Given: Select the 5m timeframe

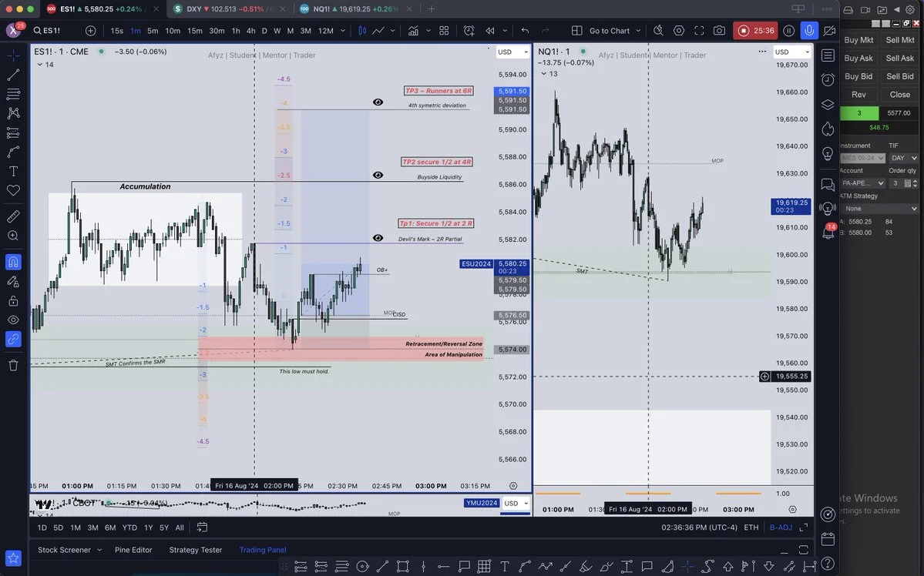Looking at the screenshot, I should click(x=153, y=31).
